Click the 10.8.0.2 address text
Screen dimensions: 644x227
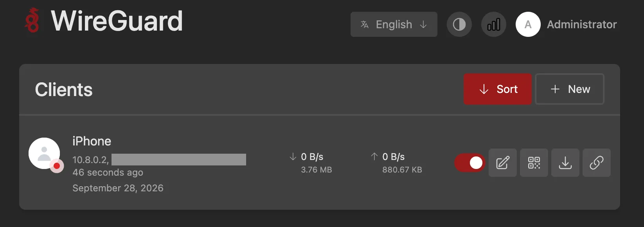tap(90, 160)
